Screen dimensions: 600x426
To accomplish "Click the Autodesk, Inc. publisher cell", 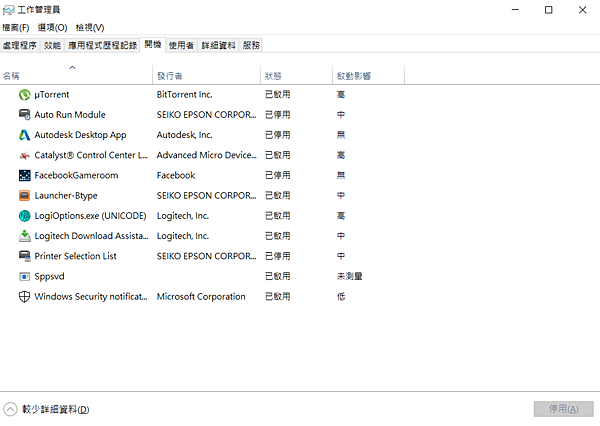I will click(184, 135).
